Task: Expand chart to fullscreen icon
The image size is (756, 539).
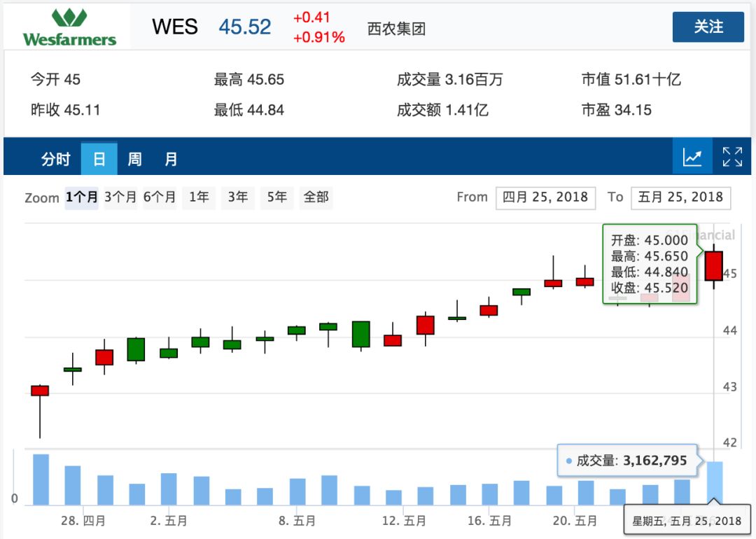Action: 732,157
